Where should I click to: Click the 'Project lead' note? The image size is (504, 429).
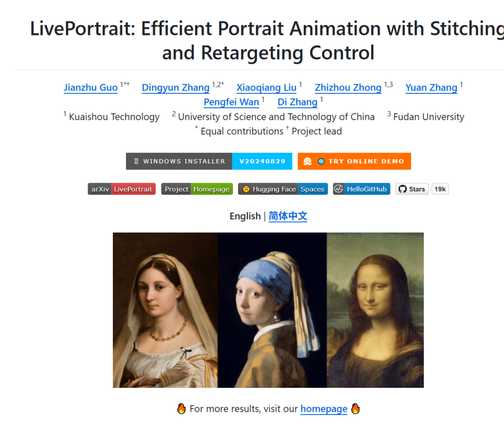[x=316, y=131]
